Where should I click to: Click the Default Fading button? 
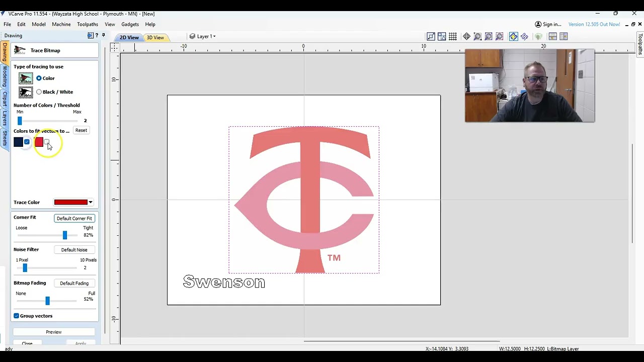point(74,284)
